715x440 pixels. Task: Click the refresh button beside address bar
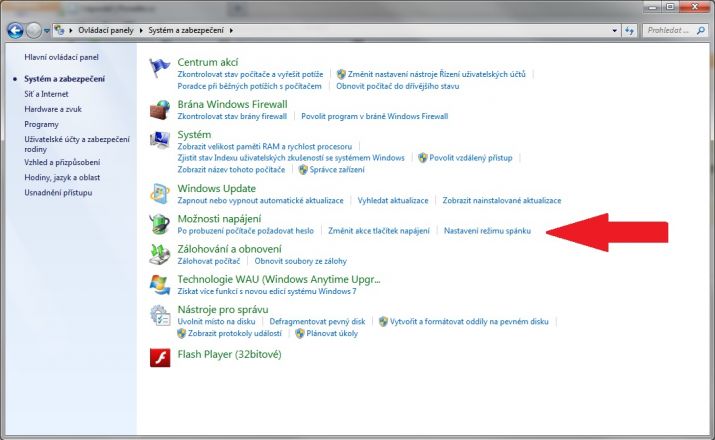pyautogui.click(x=630, y=31)
